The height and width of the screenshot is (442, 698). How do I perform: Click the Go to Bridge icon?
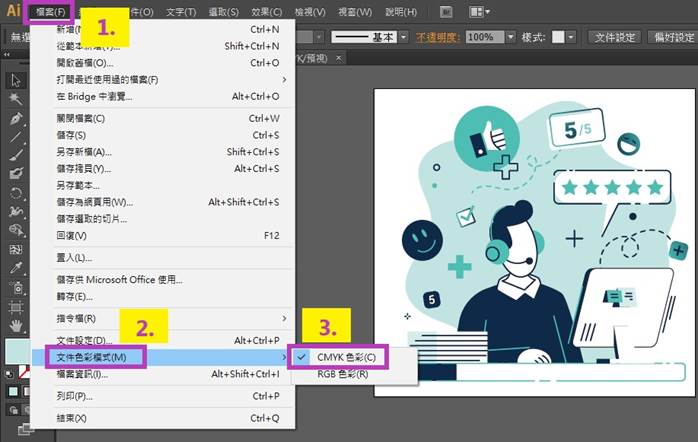[x=446, y=12]
